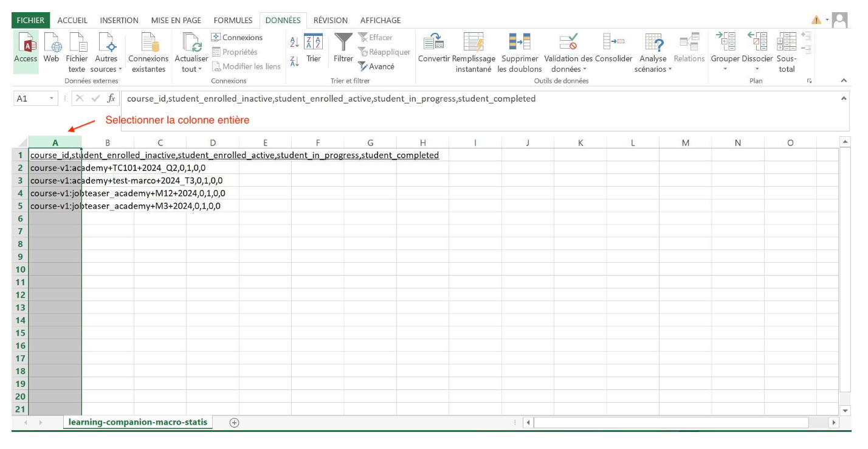Screen dimensions: 868x449
Task: Click the Avancé filter option
Action: 376,66
